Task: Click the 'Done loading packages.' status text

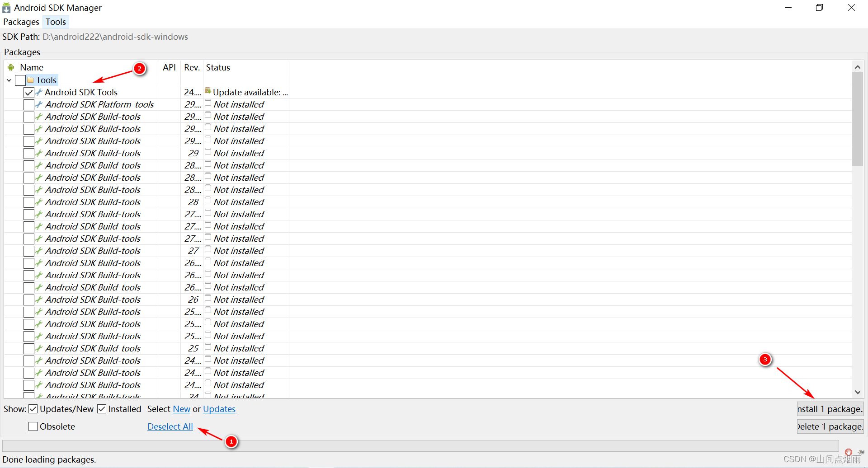Action: click(x=49, y=459)
